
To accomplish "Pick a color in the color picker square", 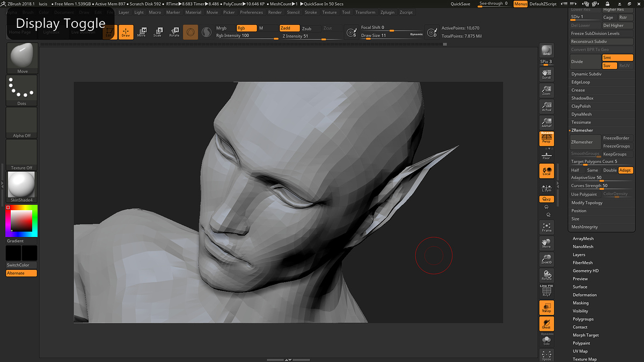I will [x=21, y=221].
